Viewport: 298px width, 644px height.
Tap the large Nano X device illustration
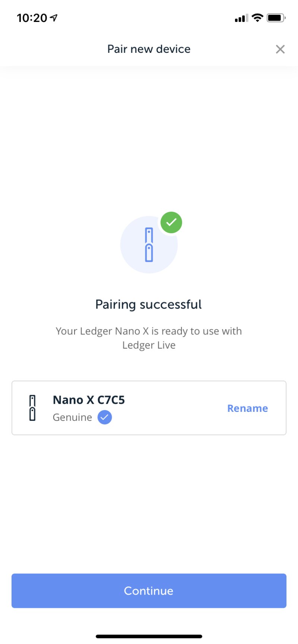tap(149, 245)
